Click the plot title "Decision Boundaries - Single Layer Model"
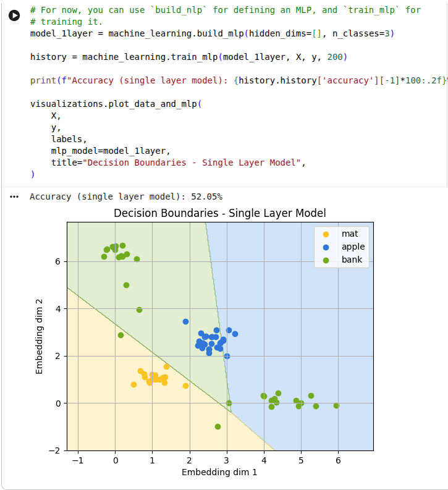448x490 pixels. click(x=219, y=213)
